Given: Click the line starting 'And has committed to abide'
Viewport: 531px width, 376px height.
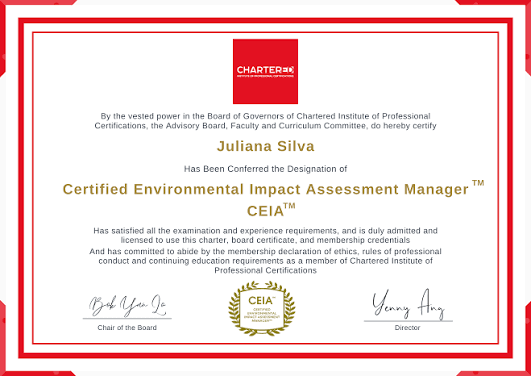Looking at the screenshot, I should [266, 252].
